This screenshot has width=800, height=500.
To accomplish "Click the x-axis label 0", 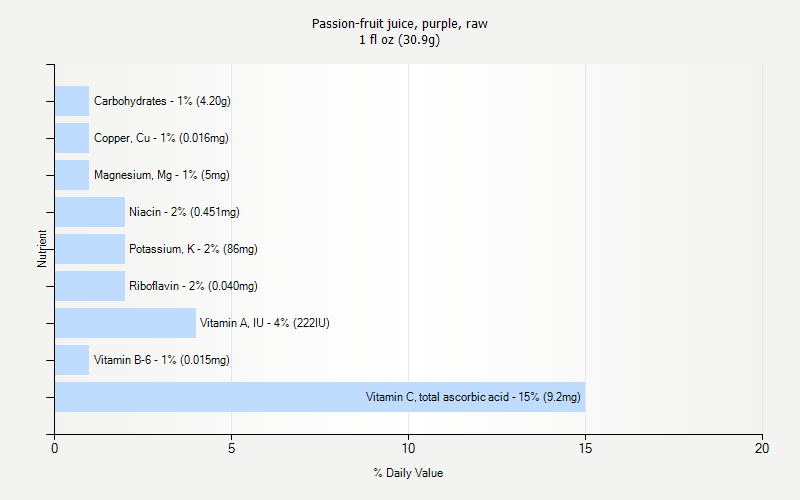I will tap(55, 448).
